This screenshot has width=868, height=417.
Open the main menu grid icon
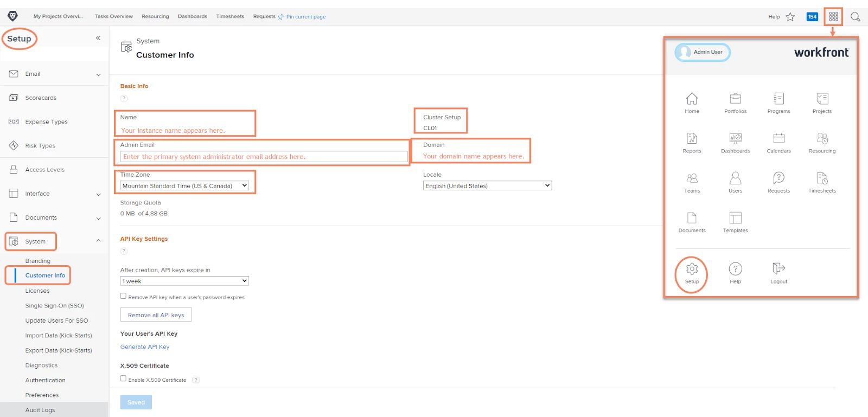coord(834,17)
